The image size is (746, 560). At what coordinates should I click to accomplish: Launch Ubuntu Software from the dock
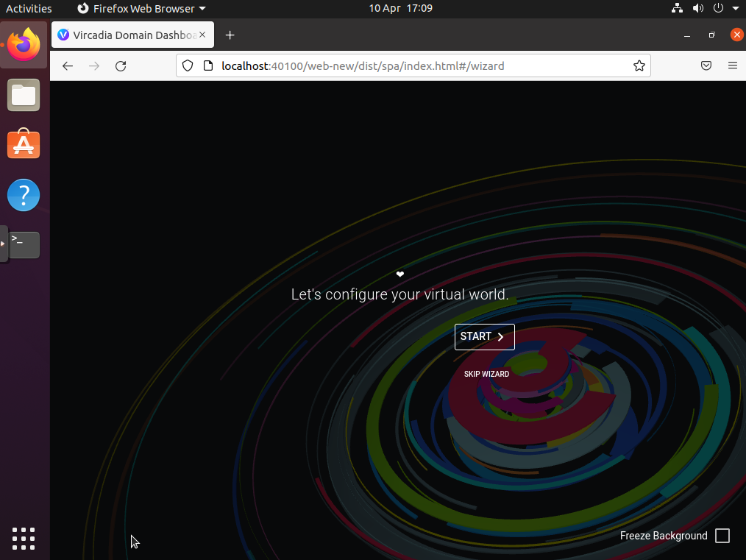click(24, 144)
